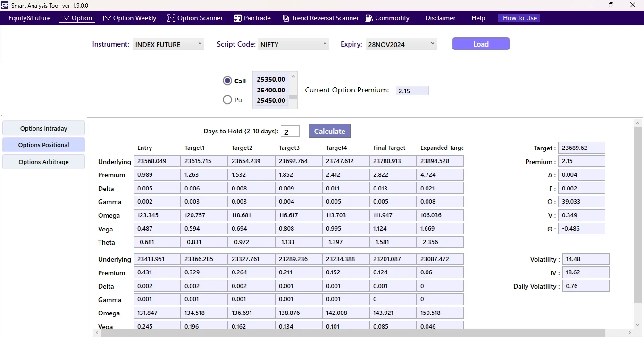Open the Expiry dropdown showing 28NOV2024

tap(400, 44)
